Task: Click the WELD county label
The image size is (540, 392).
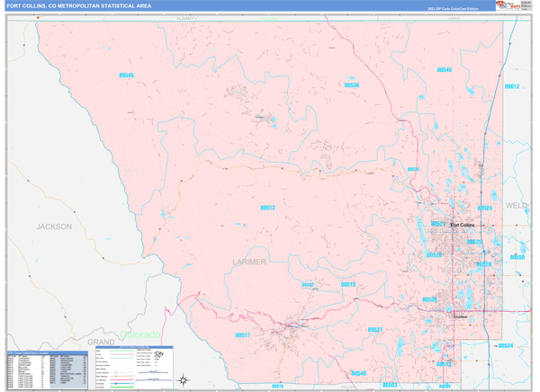Action: point(517,206)
